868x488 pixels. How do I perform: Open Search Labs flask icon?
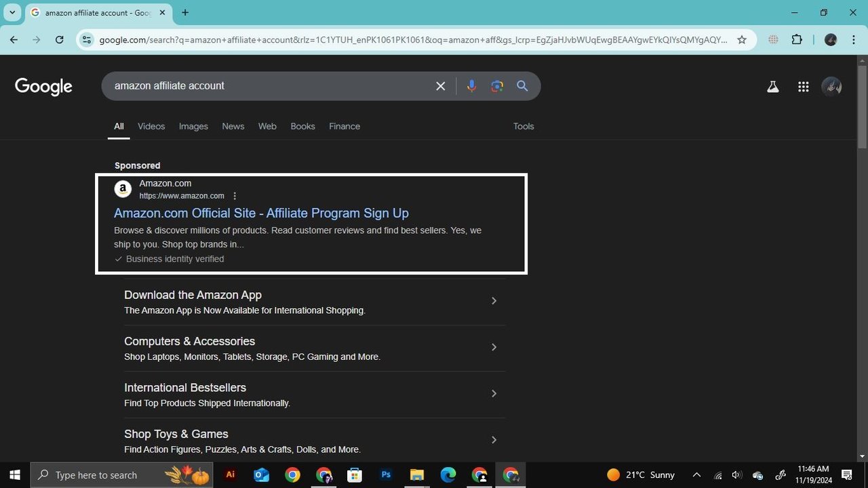(772, 87)
